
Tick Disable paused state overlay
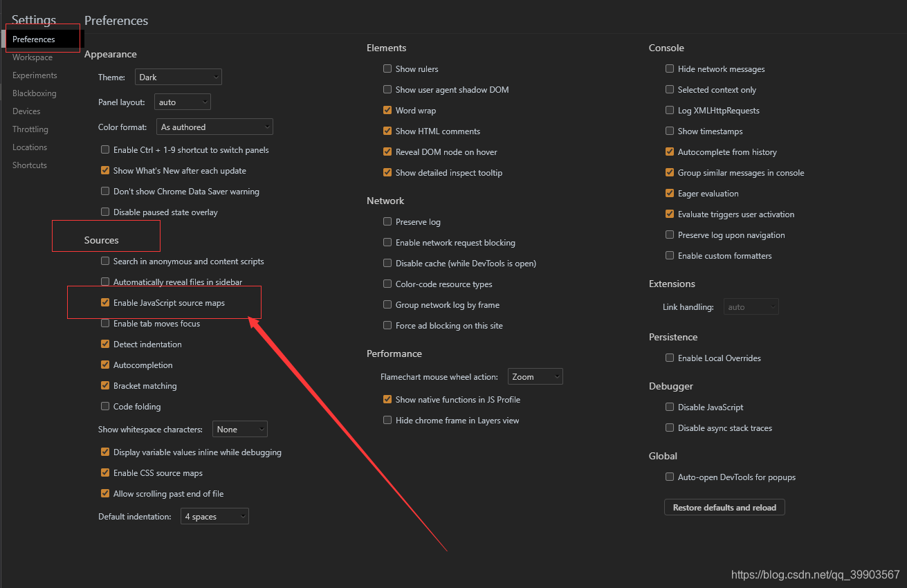click(105, 212)
